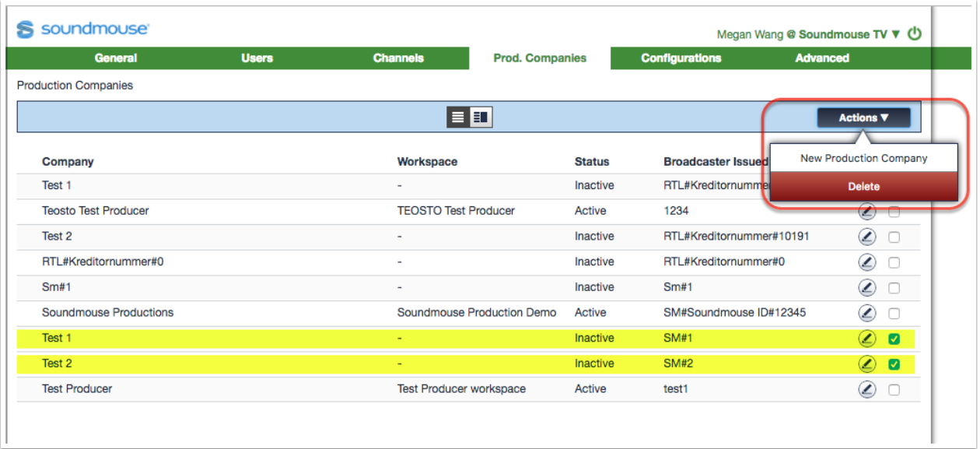Sort by the Broadcaster Issued column header
This screenshot has width=980, height=449.
coord(716,162)
